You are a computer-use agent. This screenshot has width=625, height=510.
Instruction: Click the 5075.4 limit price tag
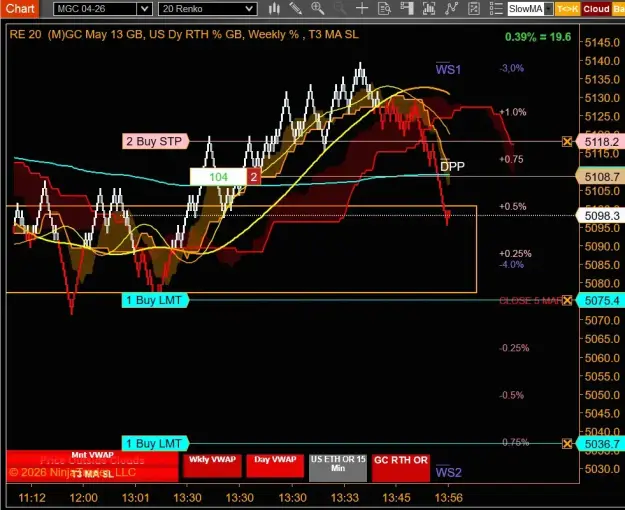[601, 300]
